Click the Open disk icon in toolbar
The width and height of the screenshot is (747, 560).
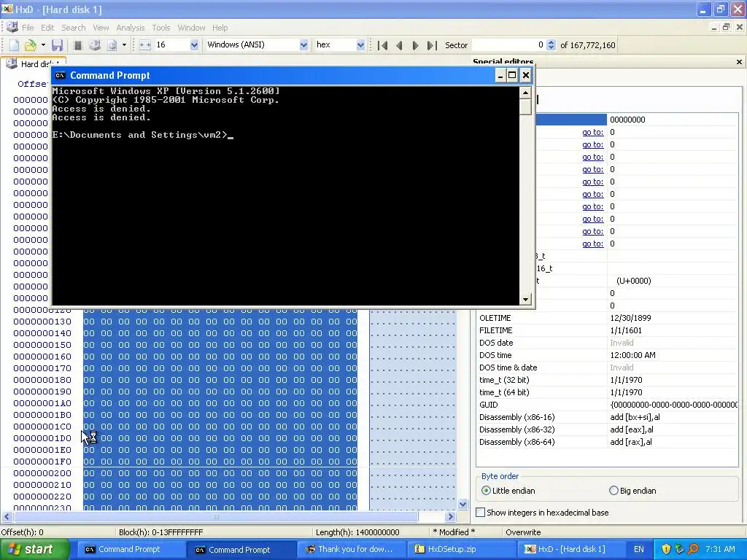pyautogui.click(x=95, y=45)
